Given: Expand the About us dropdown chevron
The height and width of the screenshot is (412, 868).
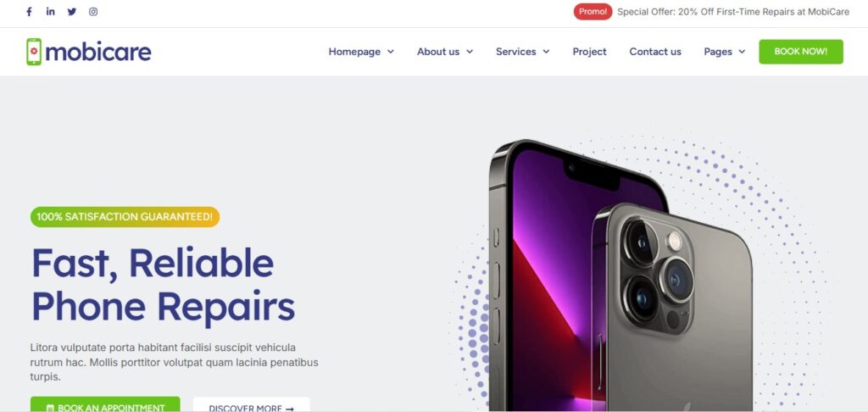Looking at the screenshot, I should pos(470,52).
